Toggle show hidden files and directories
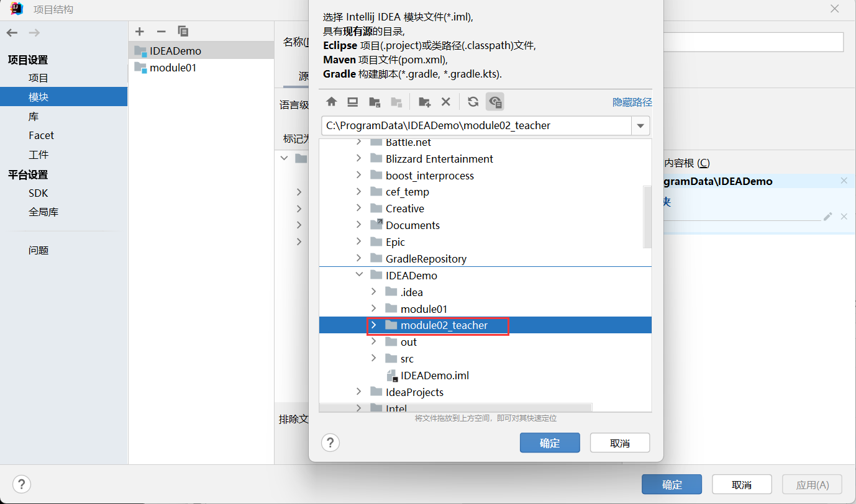 tap(495, 102)
